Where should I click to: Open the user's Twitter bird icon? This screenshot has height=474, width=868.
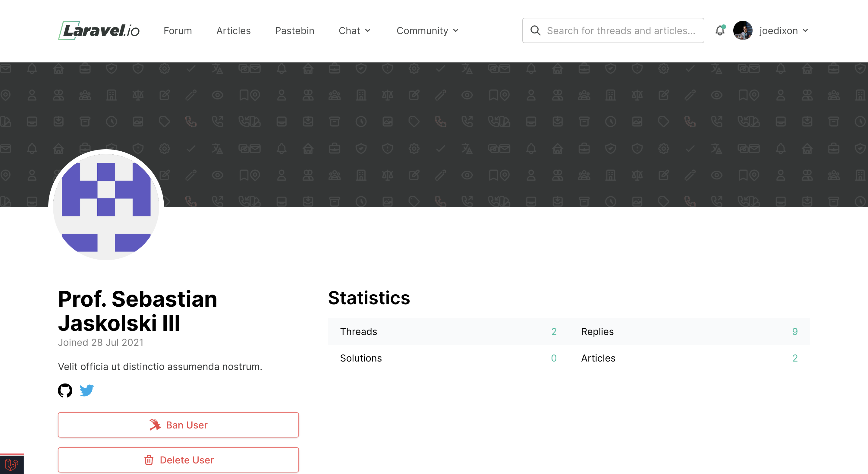click(x=86, y=390)
